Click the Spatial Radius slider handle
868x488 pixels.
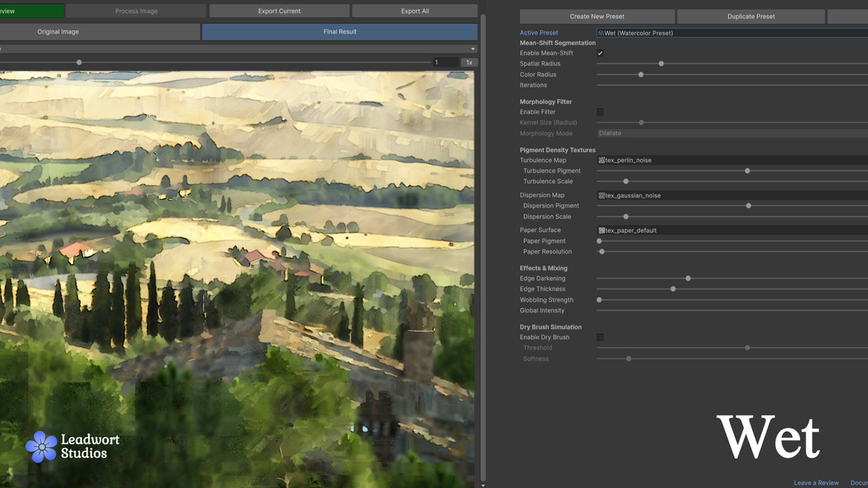tap(661, 64)
